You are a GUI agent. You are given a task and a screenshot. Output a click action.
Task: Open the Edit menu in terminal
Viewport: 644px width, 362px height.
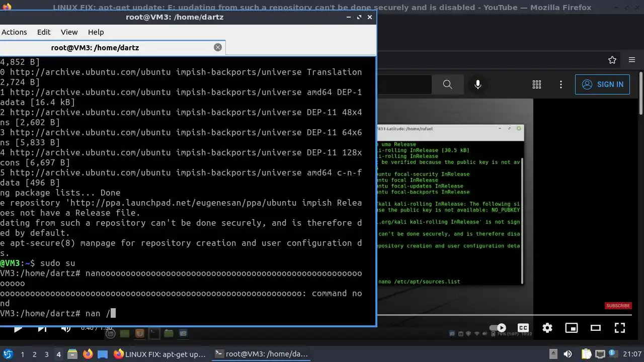pos(44,32)
